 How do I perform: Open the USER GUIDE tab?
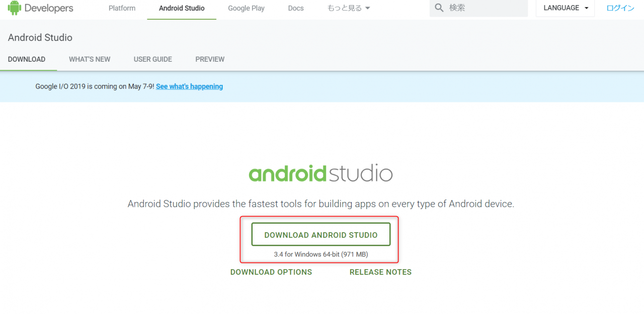[152, 59]
